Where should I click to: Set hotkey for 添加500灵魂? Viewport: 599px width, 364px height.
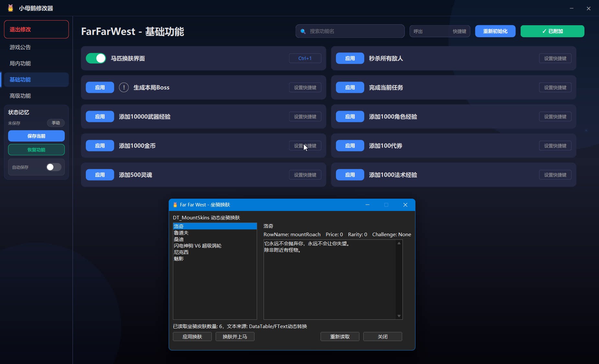[305, 175]
